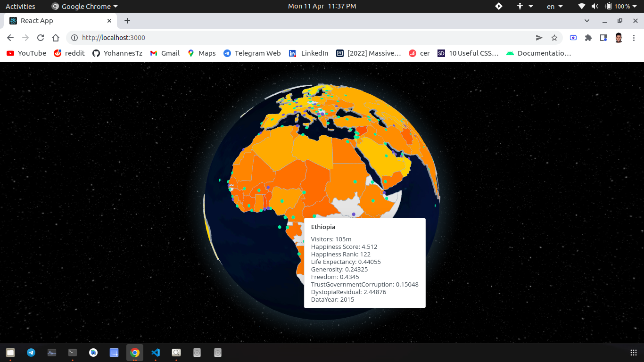Click the volume speaker icon

coord(595,6)
